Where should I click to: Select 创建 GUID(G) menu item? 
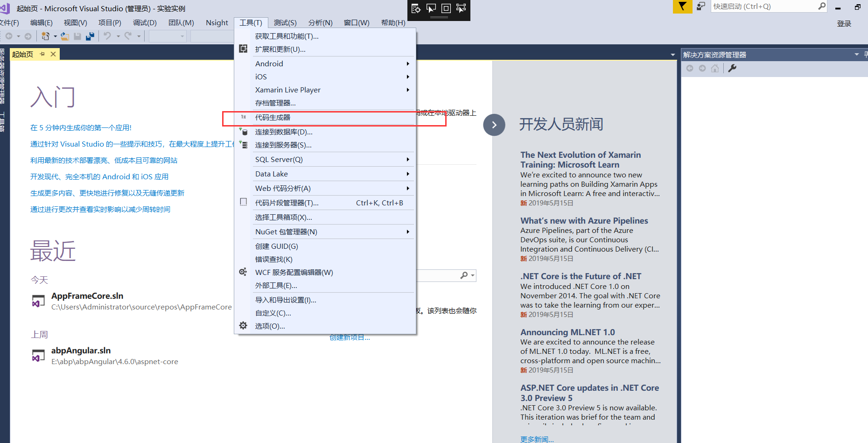coord(325,246)
